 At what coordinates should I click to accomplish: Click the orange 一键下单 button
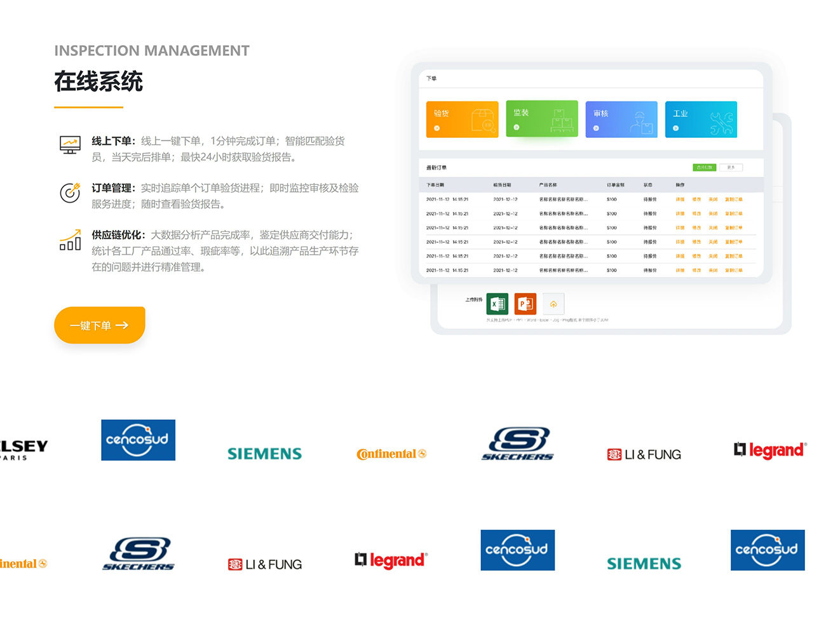point(100,325)
